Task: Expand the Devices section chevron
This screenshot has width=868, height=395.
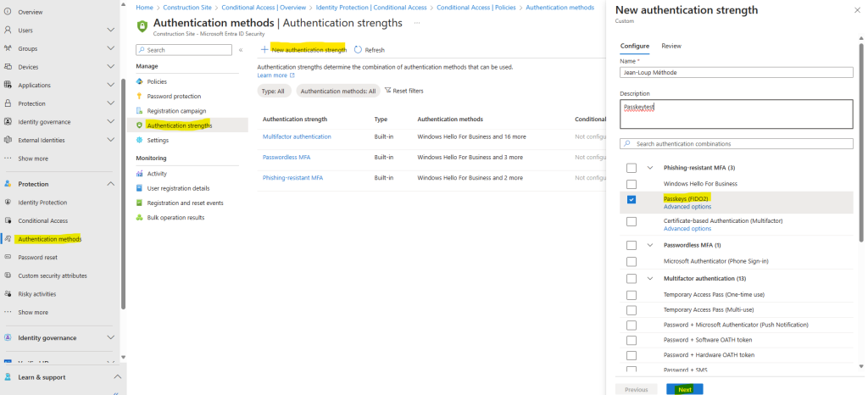Action: pyautogui.click(x=111, y=66)
